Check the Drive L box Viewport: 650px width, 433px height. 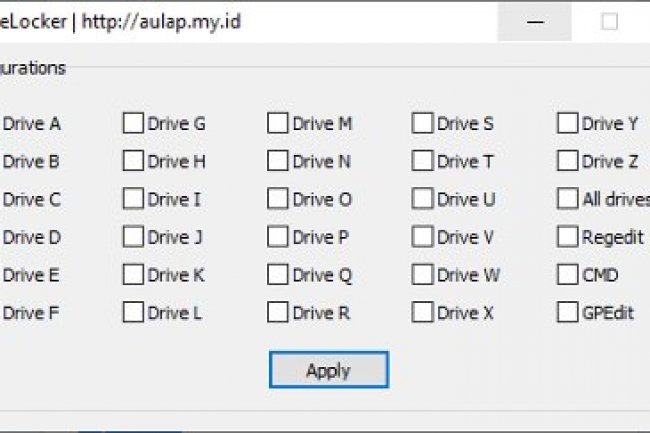[x=133, y=313]
